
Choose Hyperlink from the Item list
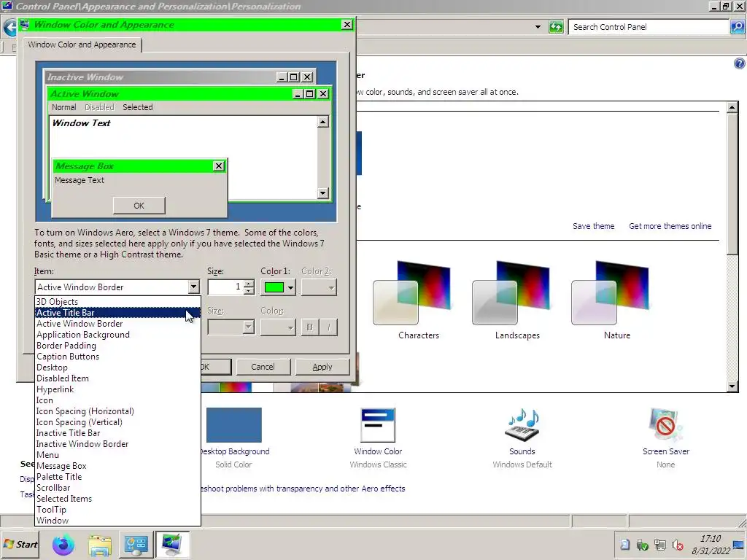tap(117, 389)
